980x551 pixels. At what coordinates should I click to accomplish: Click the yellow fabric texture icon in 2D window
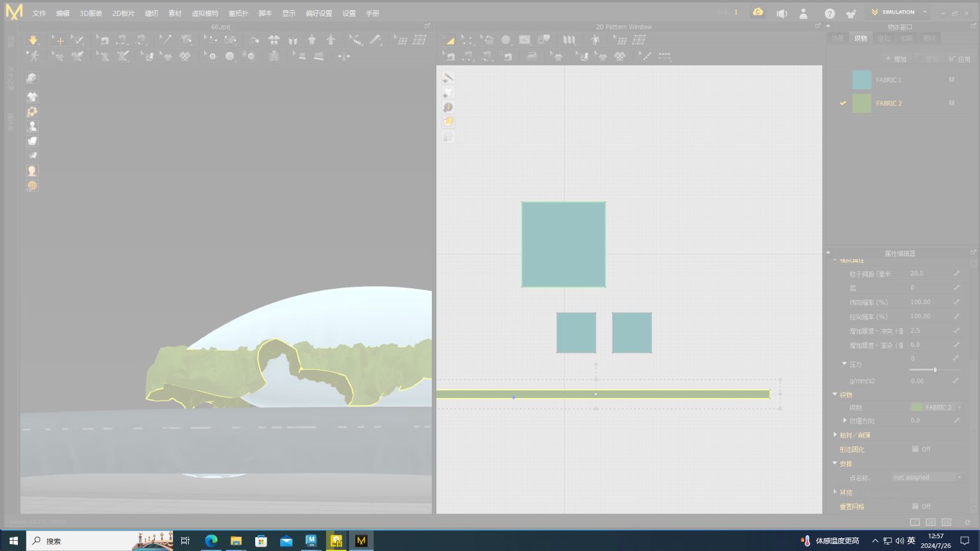pyautogui.click(x=449, y=122)
